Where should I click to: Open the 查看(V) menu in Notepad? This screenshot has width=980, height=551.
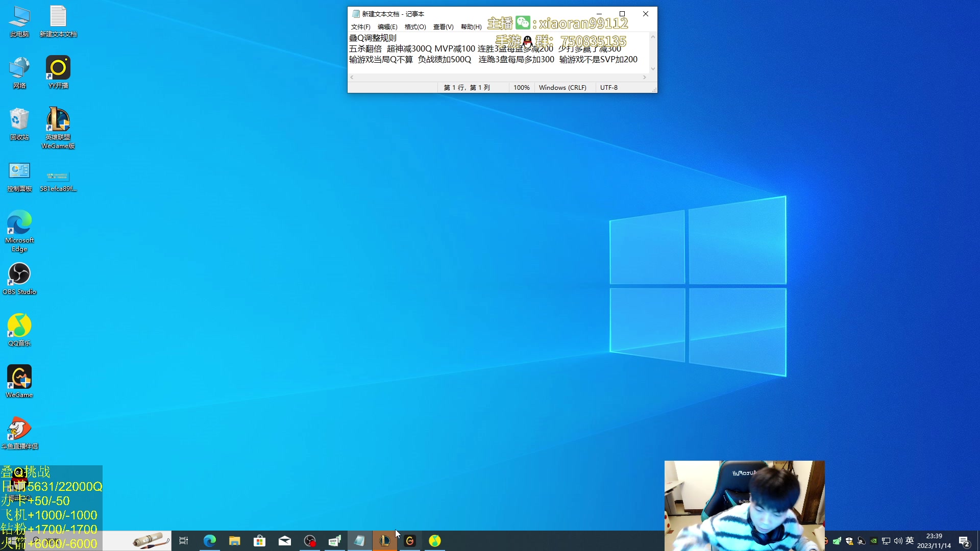[x=443, y=27]
